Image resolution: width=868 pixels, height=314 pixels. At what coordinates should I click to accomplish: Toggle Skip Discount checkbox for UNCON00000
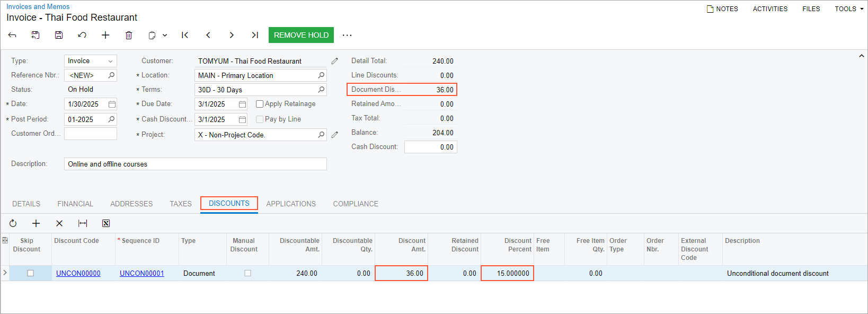(x=31, y=273)
